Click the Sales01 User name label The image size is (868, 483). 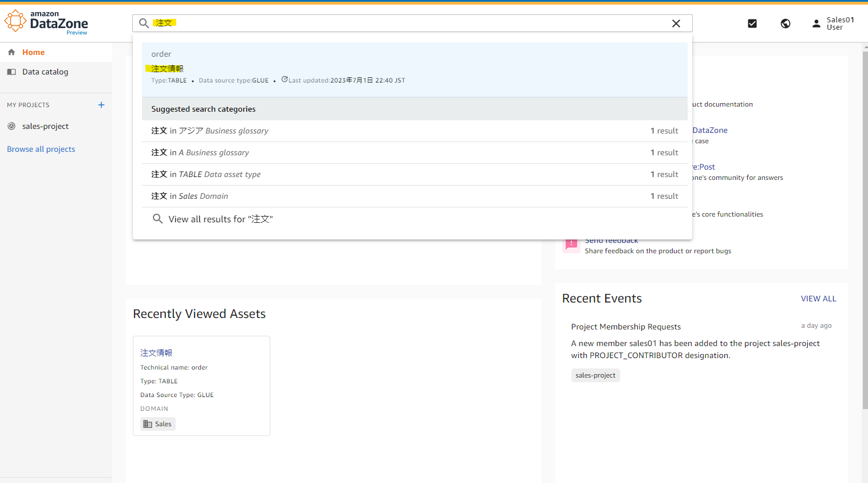840,23
